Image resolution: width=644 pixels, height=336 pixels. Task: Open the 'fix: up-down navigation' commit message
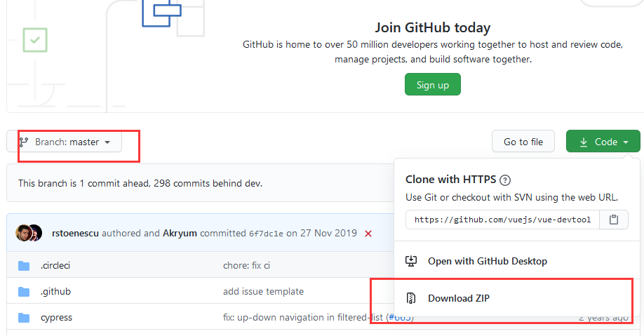point(302,317)
